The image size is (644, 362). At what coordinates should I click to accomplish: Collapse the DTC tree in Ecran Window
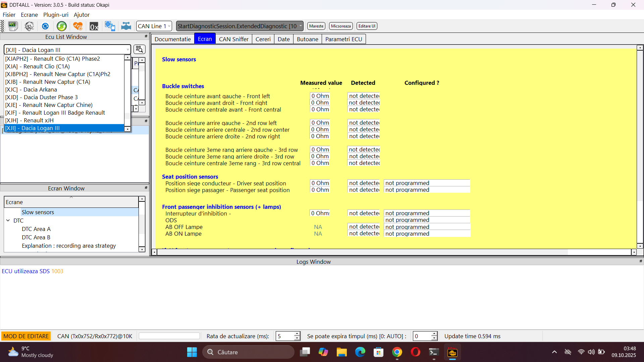(8, 220)
